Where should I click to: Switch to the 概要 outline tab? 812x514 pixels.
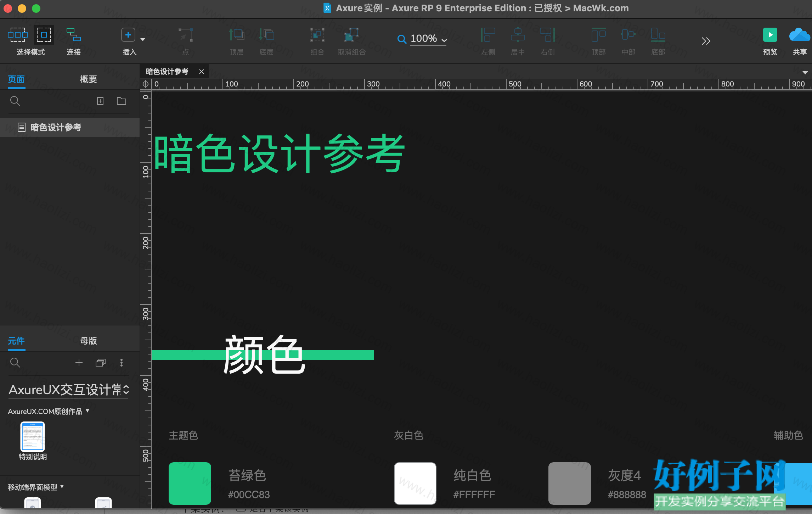click(x=88, y=79)
